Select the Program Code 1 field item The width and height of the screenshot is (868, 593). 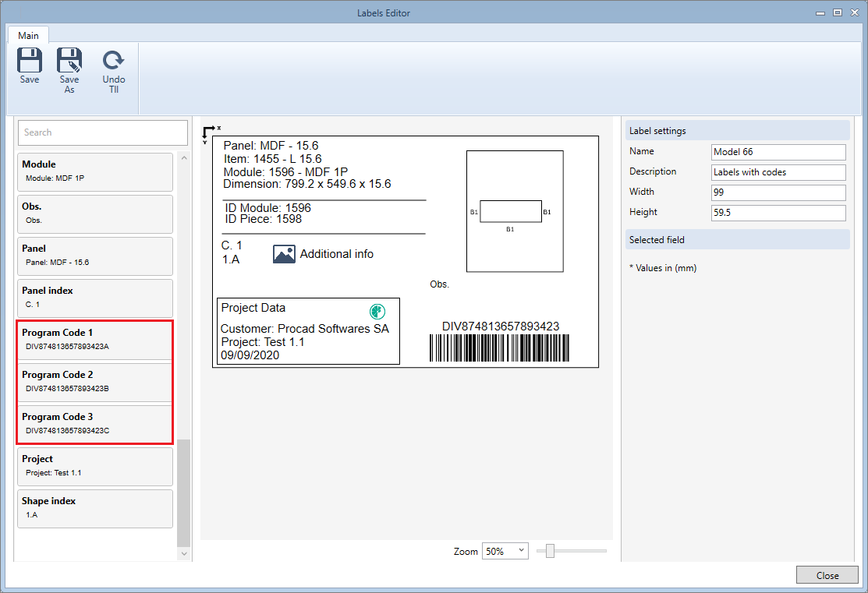[94, 340]
